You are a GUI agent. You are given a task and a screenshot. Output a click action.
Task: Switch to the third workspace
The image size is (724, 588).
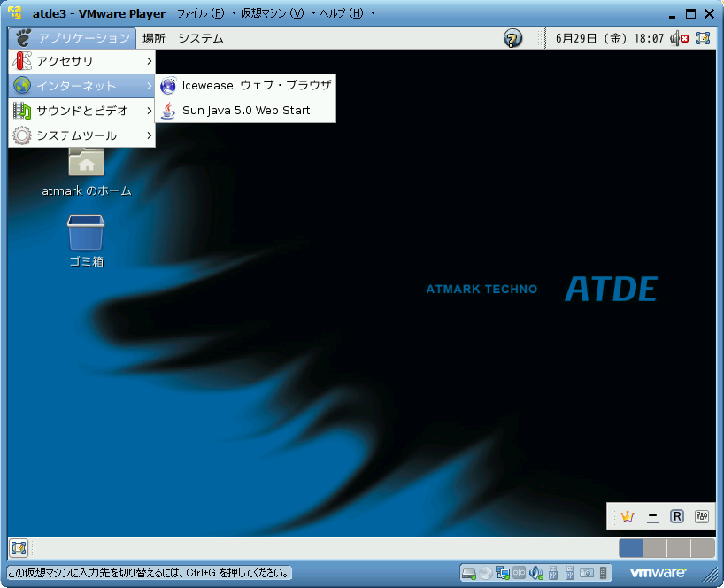pos(679,548)
